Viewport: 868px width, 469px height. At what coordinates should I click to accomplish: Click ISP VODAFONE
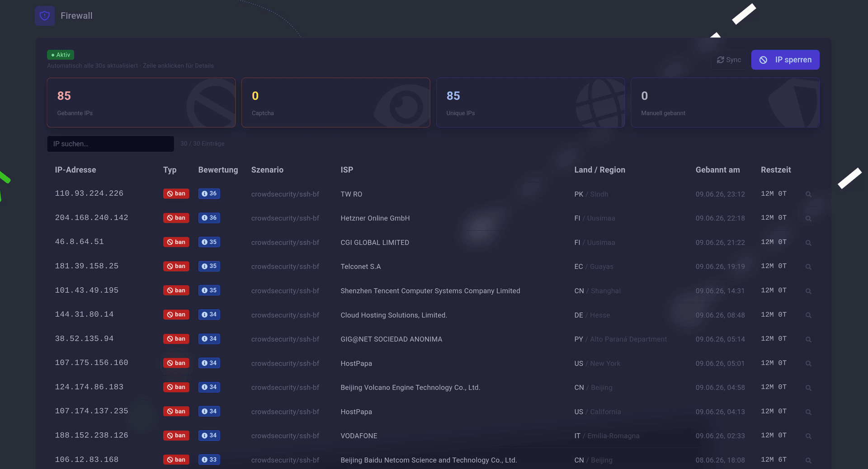[359, 436]
